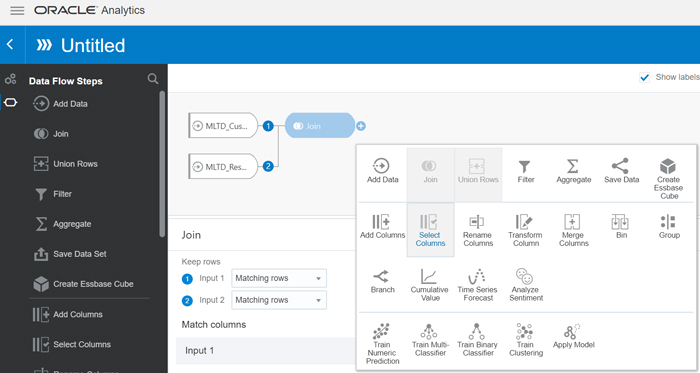Screen dimensions: 700x373
Task: Choose Select Columns in the left sidebar
Action: (71, 344)
